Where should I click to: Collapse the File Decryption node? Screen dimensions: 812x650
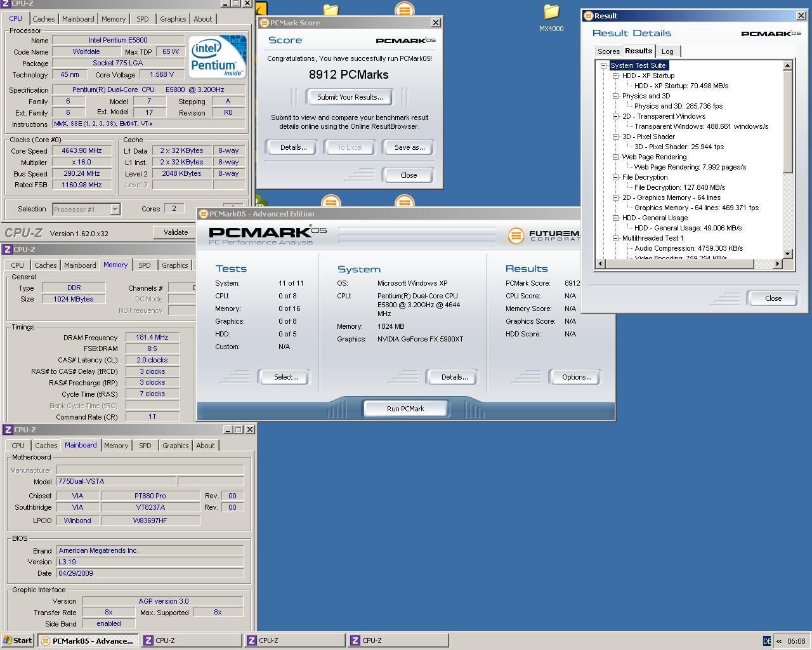coord(615,177)
